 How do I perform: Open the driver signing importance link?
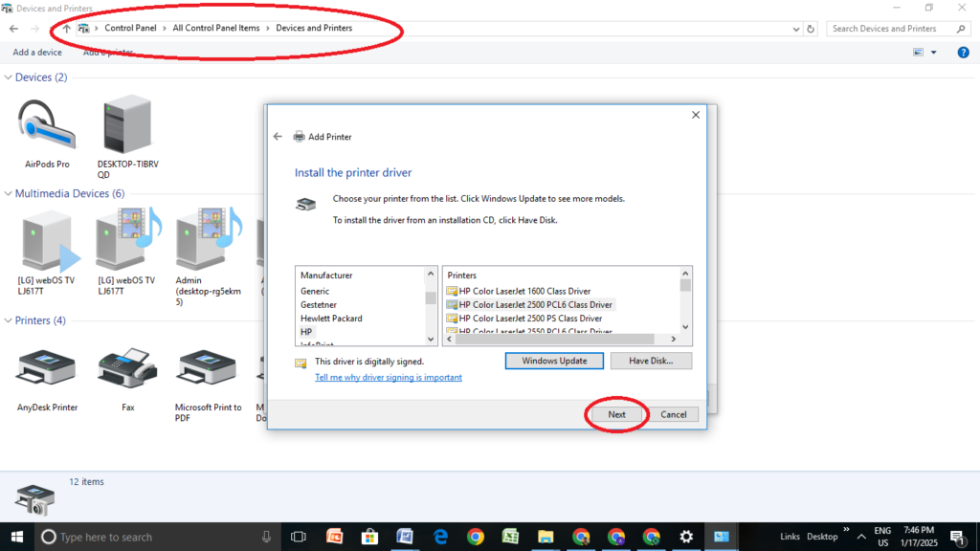point(389,378)
